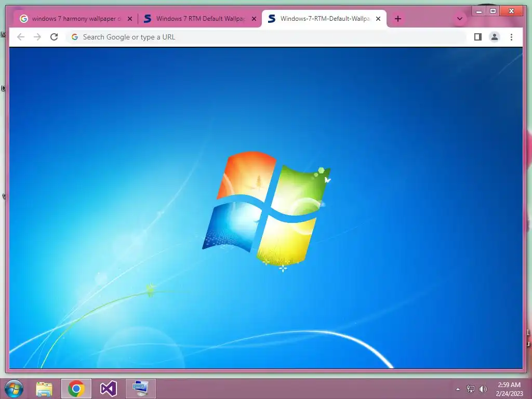Viewport: 532px width, 399px height.
Task: Maximize the Chrome window
Action: click(x=493, y=11)
